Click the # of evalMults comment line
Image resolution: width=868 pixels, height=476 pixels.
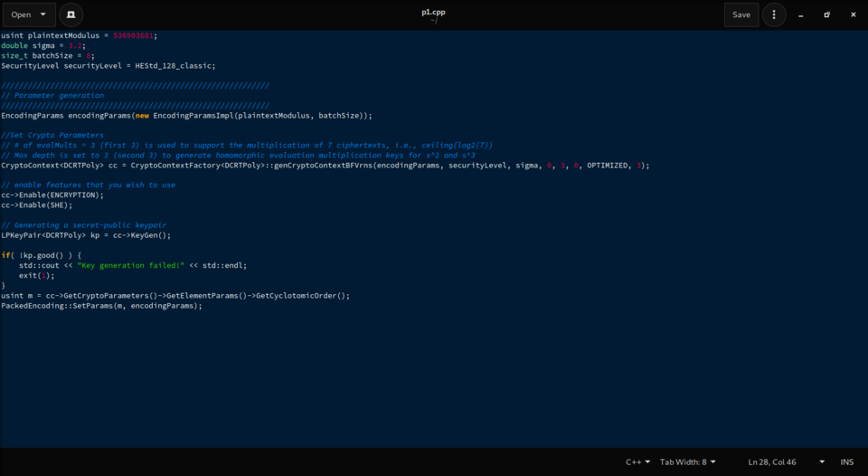(x=247, y=146)
